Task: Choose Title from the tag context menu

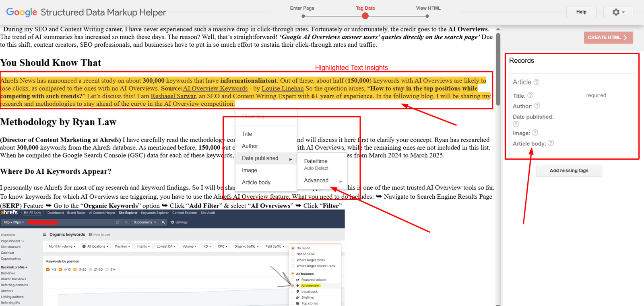Action: pyautogui.click(x=266, y=134)
